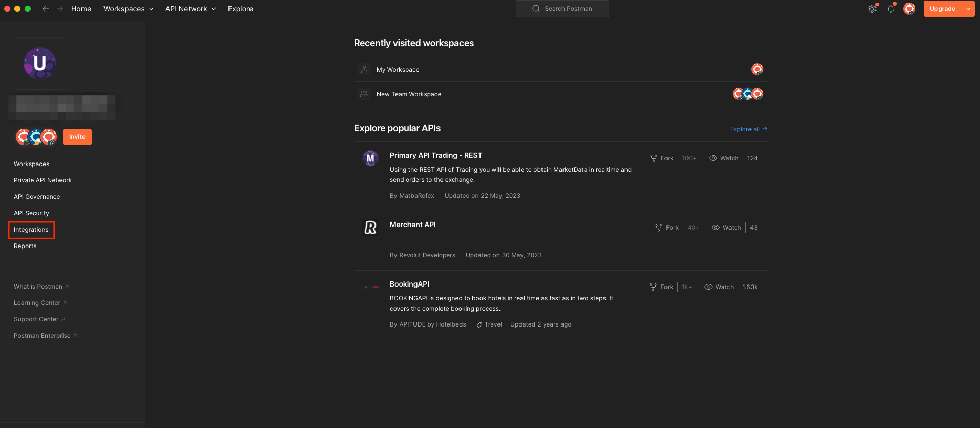Open the team logo U thumbnail
The width and height of the screenshot is (980, 428).
pyautogui.click(x=40, y=64)
